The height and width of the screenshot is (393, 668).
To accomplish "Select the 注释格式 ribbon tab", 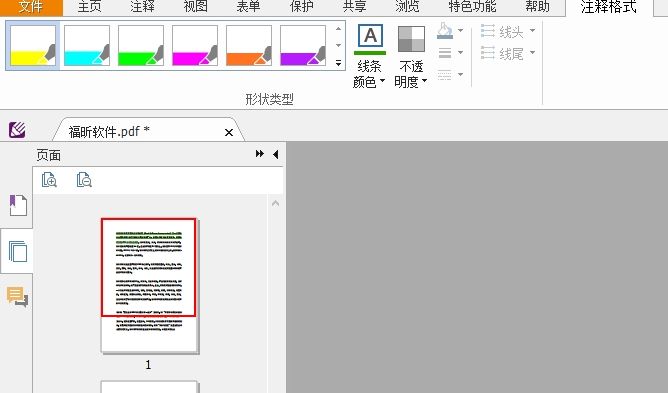I will (608, 7).
